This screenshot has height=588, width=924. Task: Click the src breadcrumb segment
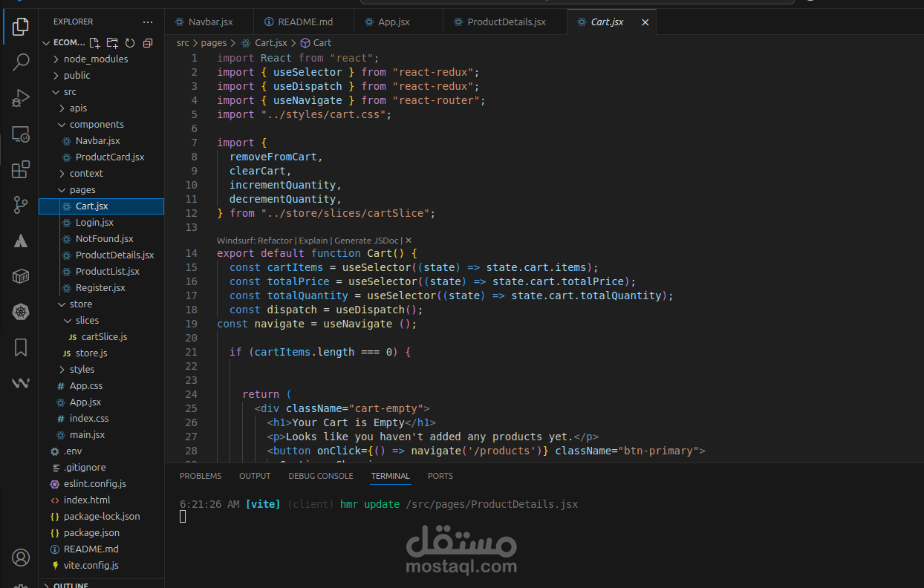pos(183,43)
